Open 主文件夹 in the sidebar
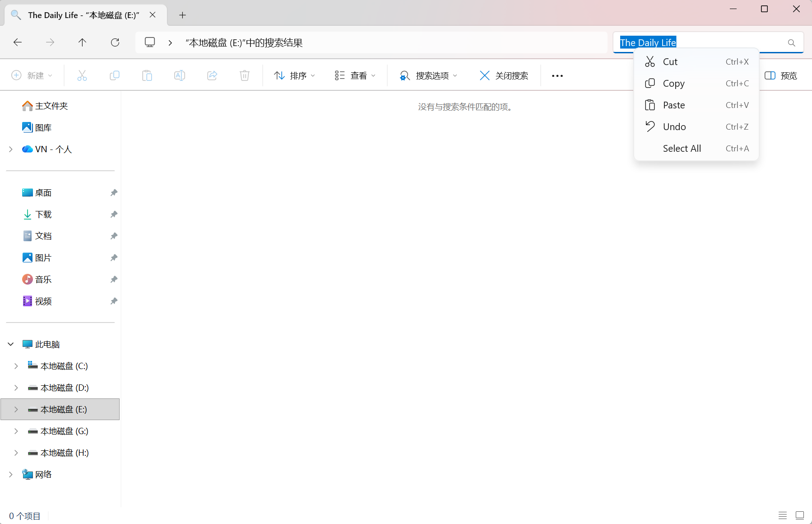Image resolution: width=812 pixels, height=524 pixels. tap(45, 106)
